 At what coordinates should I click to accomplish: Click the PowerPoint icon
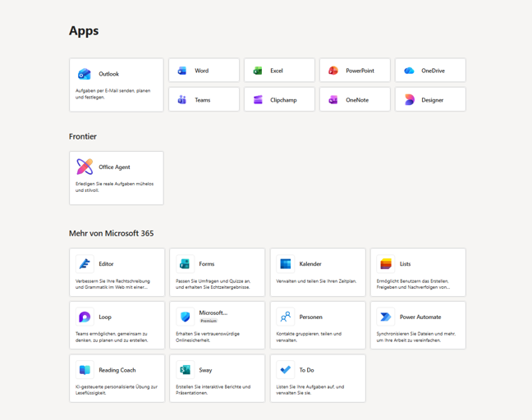pos(333,71)
